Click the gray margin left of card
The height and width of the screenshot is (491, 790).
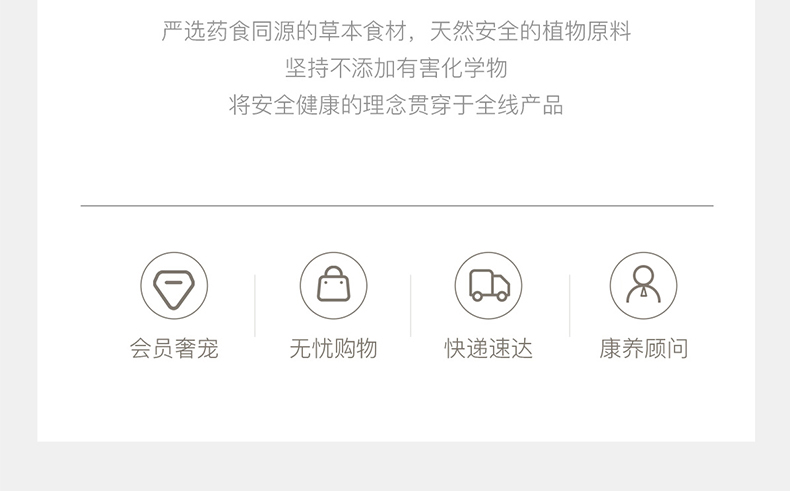point(18,221)
